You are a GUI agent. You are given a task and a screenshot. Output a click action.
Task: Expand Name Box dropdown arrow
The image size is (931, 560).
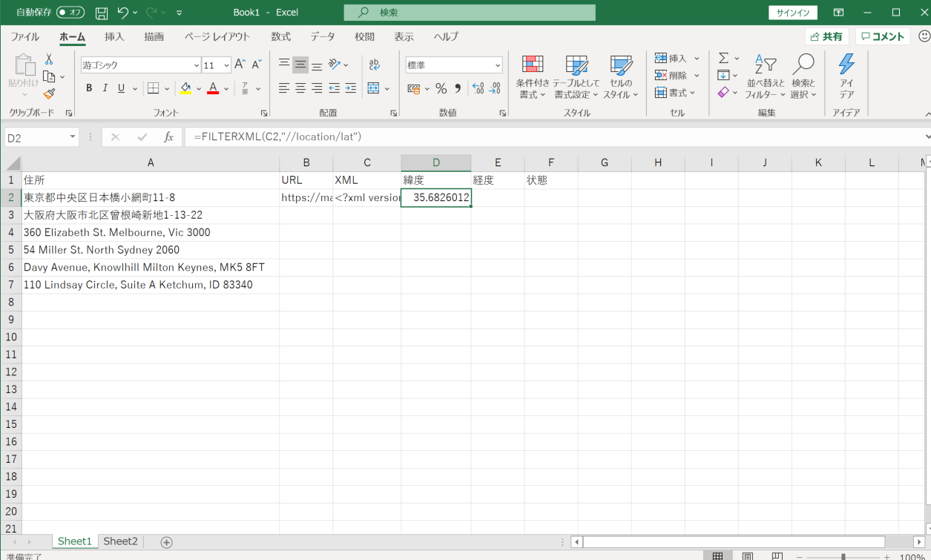[73, 137]
